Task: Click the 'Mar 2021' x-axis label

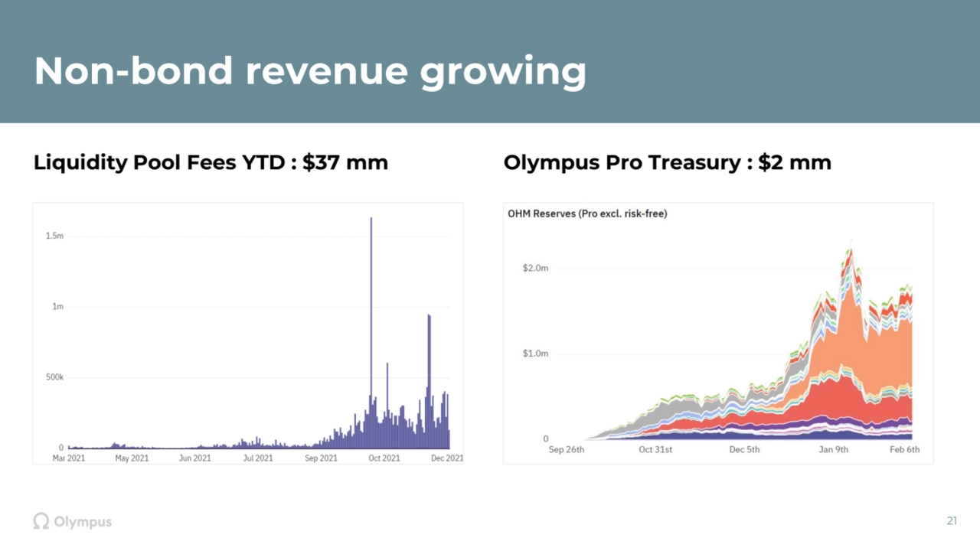Action: 69,458
